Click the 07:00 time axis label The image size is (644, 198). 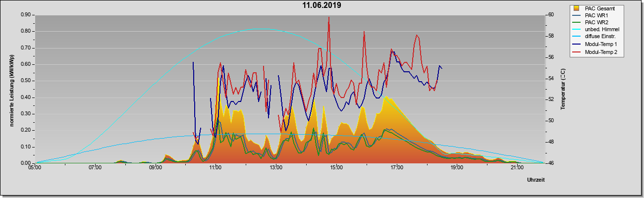pyautogui.click(x=95, y=168)
